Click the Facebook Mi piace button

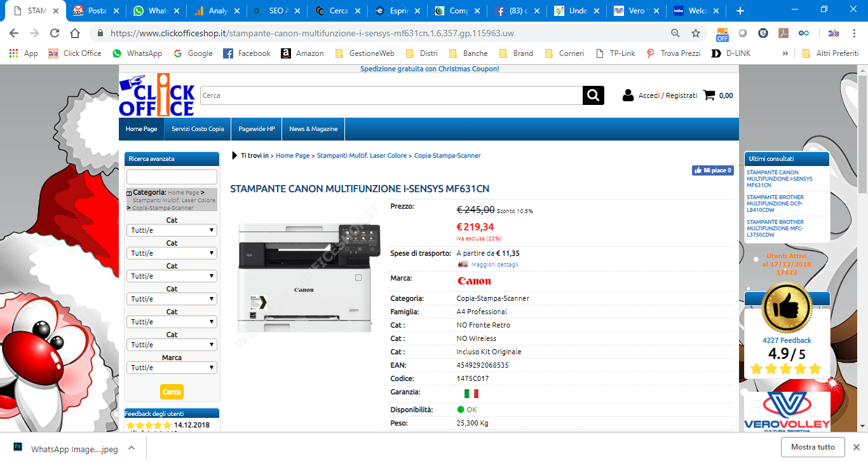tap(712, 170)
